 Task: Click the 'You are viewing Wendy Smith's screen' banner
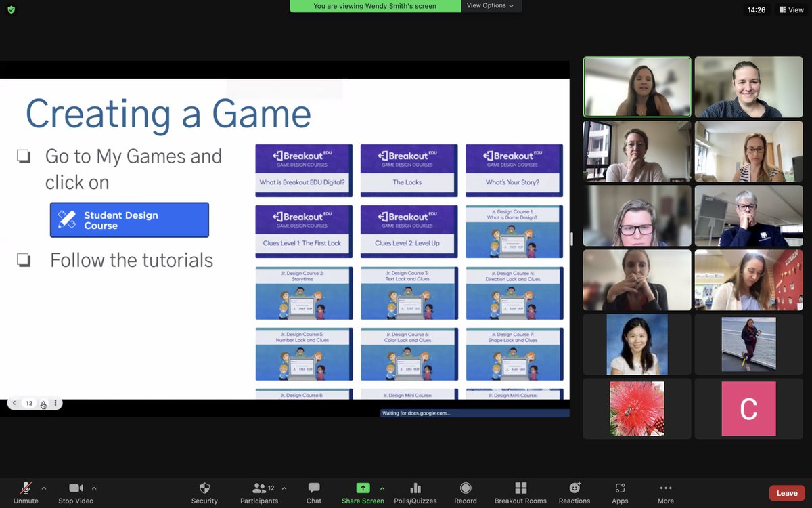coord(375,6)
